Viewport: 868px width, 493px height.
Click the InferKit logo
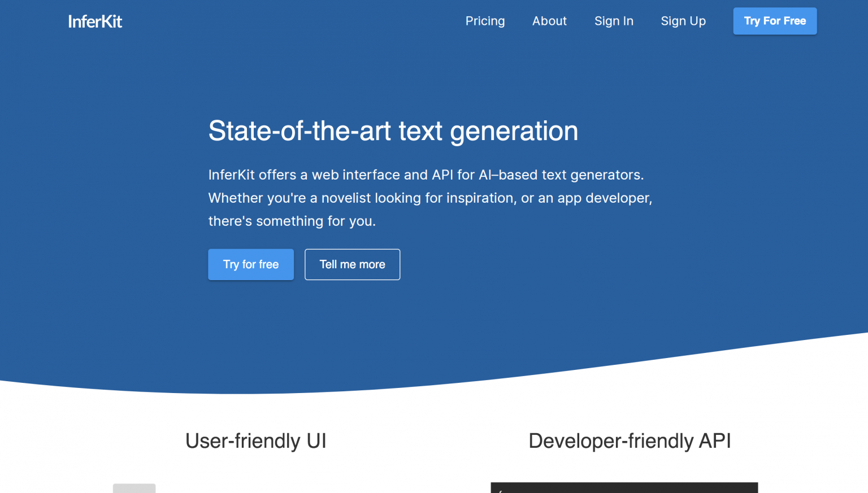[95, 21]
